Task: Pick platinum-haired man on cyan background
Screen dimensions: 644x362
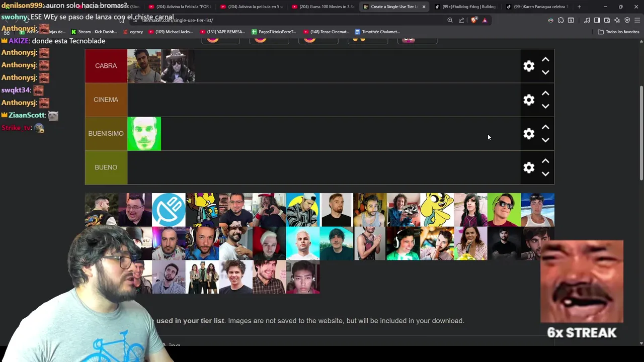Action: (302, 243)
